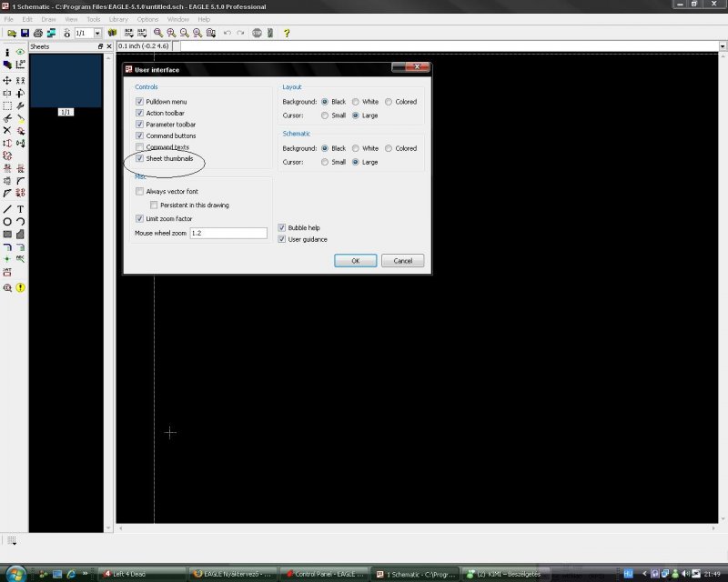
Task: Toggle the User guidance checkbox
Action: (x=282, y=239)
